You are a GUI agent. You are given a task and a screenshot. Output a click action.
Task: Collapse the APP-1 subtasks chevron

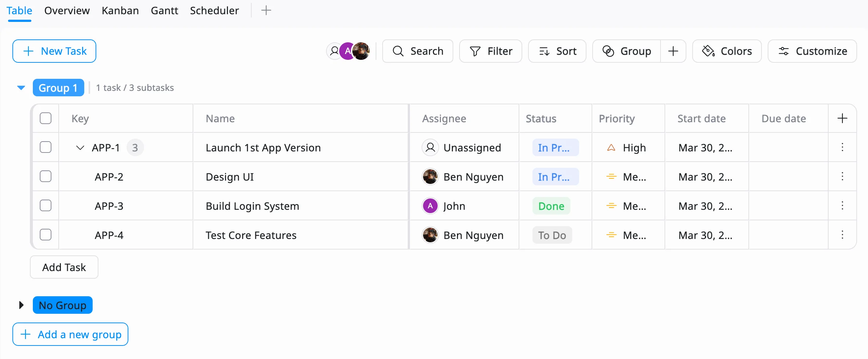[80, 148]
